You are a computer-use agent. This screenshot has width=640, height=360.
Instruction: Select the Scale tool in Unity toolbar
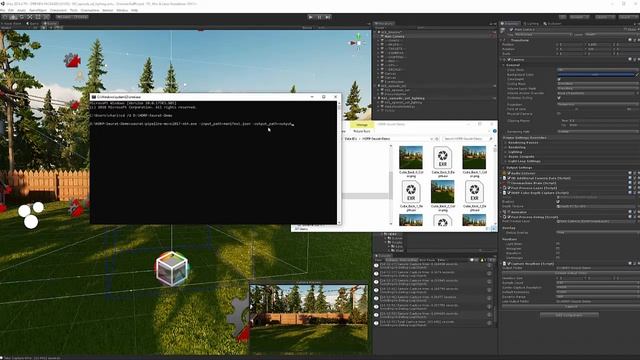(29, 17)
